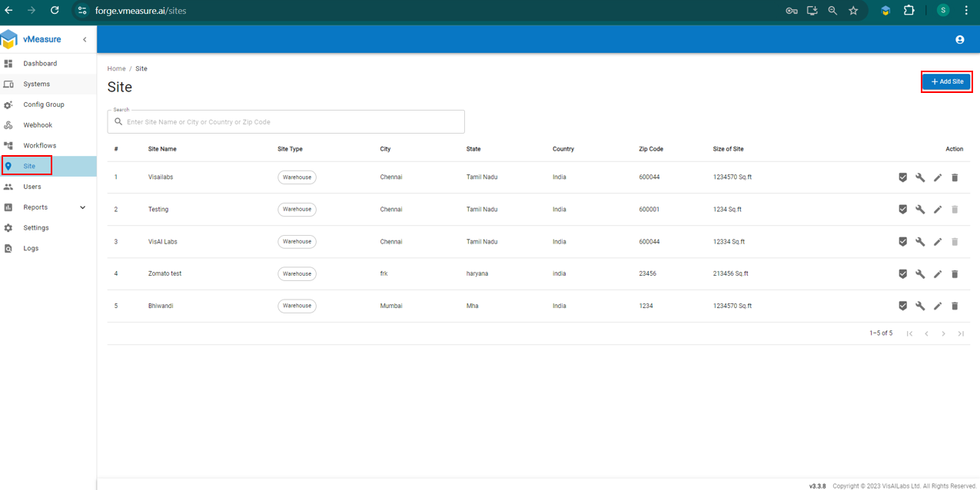This screenshot has width=980, height=490.
Task: Select the Zomato test site name
Action: click(164, 273)
